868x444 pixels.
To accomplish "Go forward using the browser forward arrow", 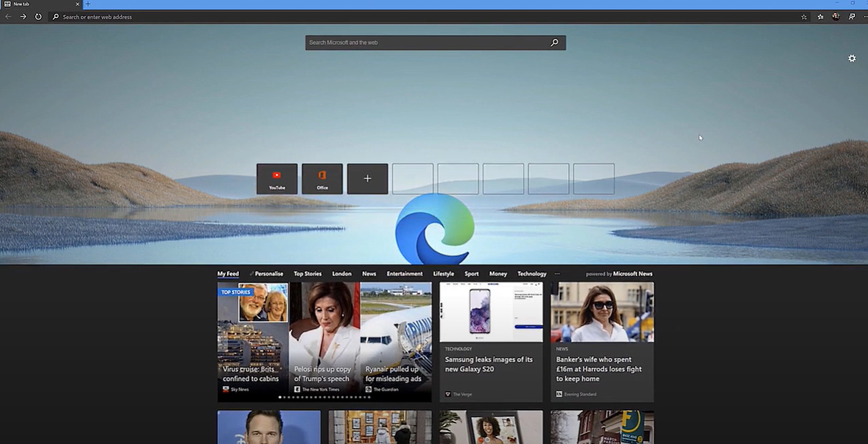I will coord(23,16).
